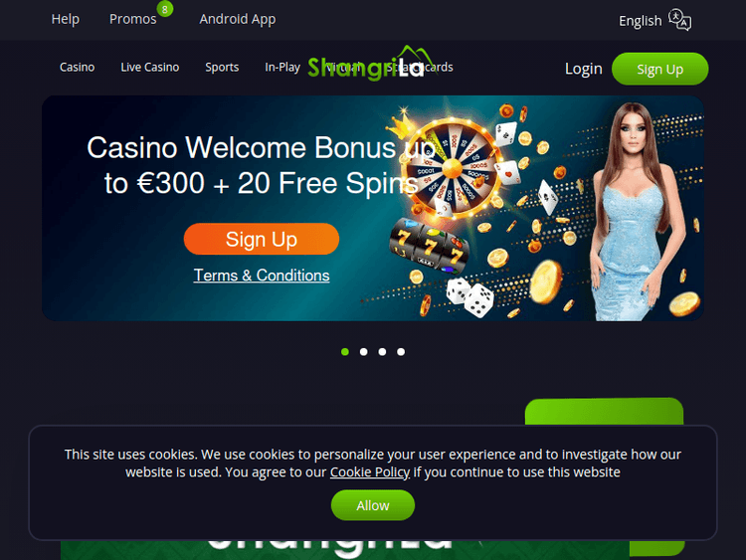Open the Help page
Image resolution: width=746 pixels, height=560 pixels.
tap(66, 19)
